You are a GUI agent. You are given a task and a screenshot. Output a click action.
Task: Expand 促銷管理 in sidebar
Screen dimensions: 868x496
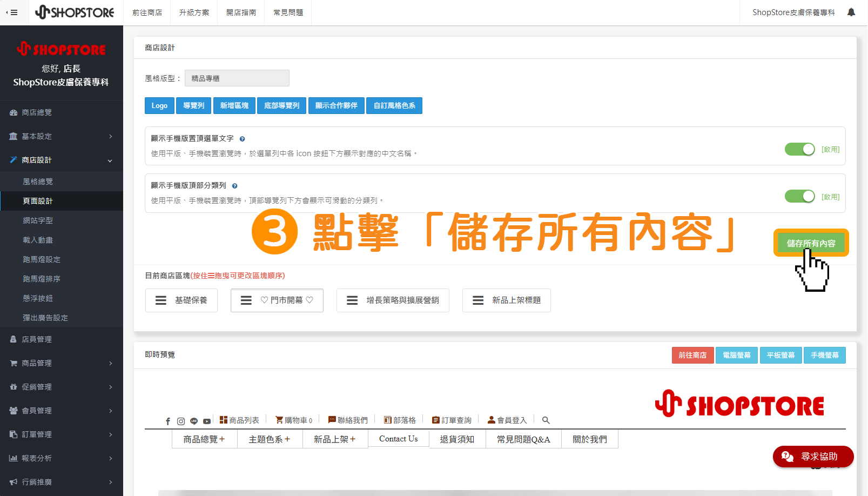pos(62,387)
